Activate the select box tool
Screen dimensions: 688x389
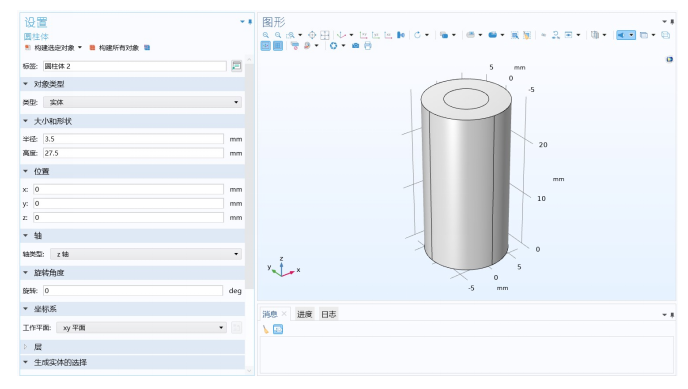click(x=515, y=35)
